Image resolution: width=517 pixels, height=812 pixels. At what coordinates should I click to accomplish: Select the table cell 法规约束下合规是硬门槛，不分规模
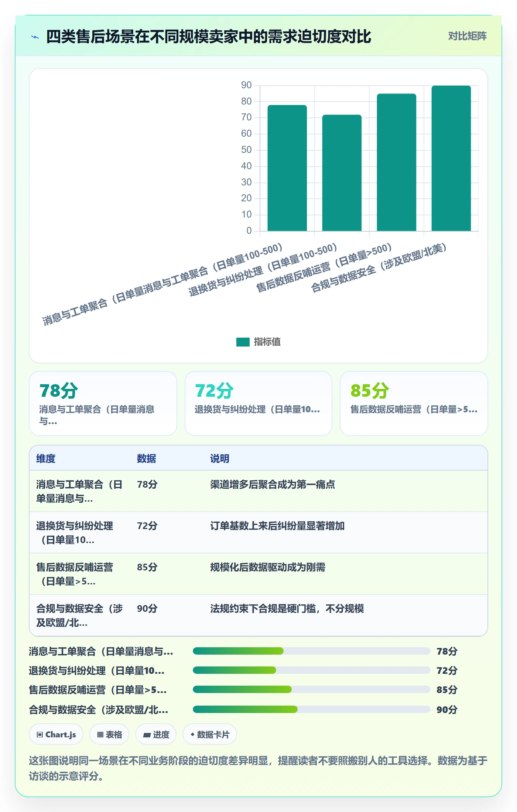point(287,608)
